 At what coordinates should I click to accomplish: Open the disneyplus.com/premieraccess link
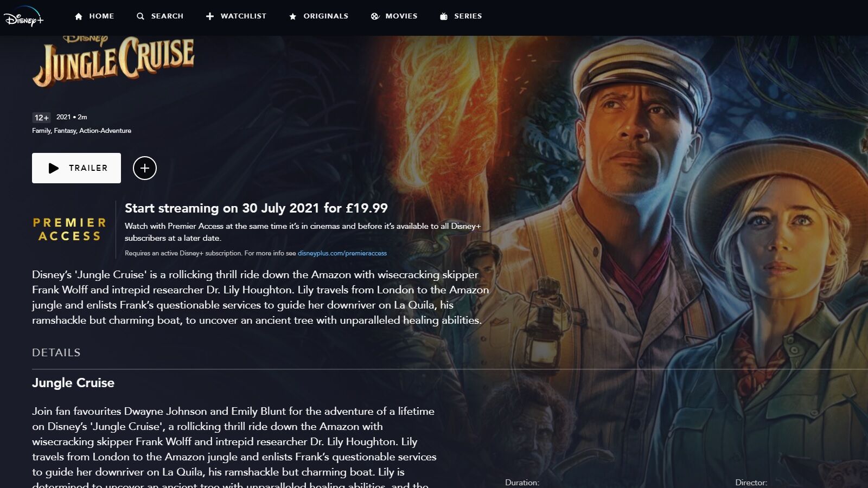point(342,253)
